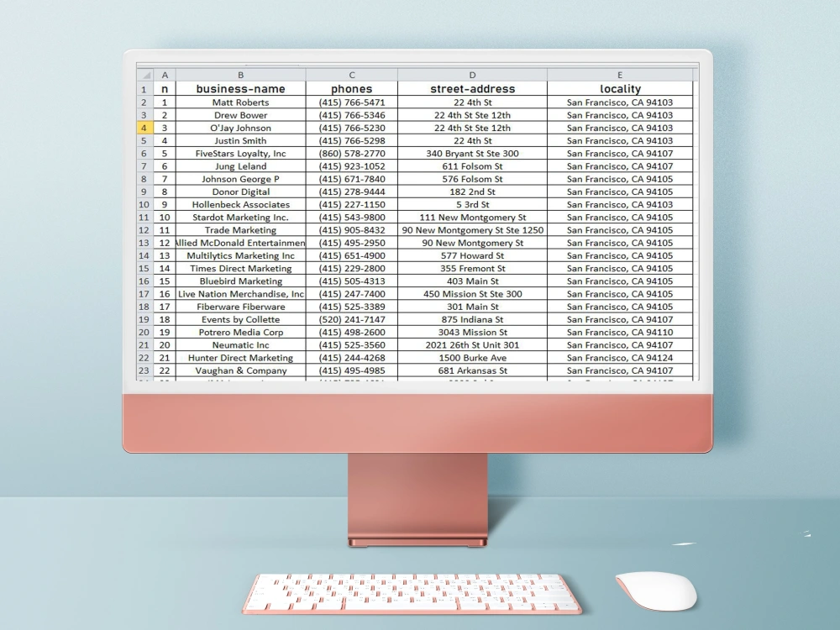Select column E header

click(x=620, y=75)
